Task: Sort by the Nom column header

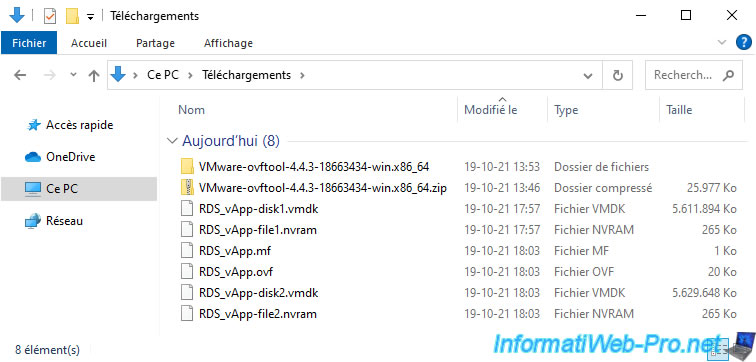Action: pos(191,110)
